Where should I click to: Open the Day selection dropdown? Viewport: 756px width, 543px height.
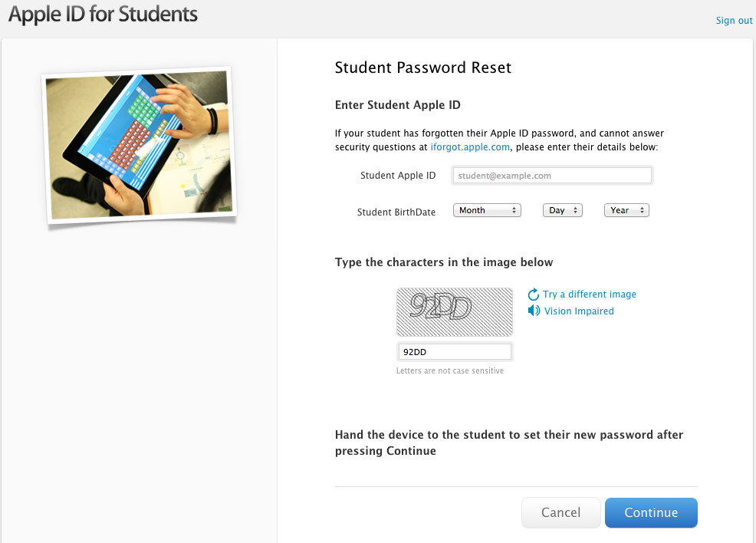[x=562, y=209]
